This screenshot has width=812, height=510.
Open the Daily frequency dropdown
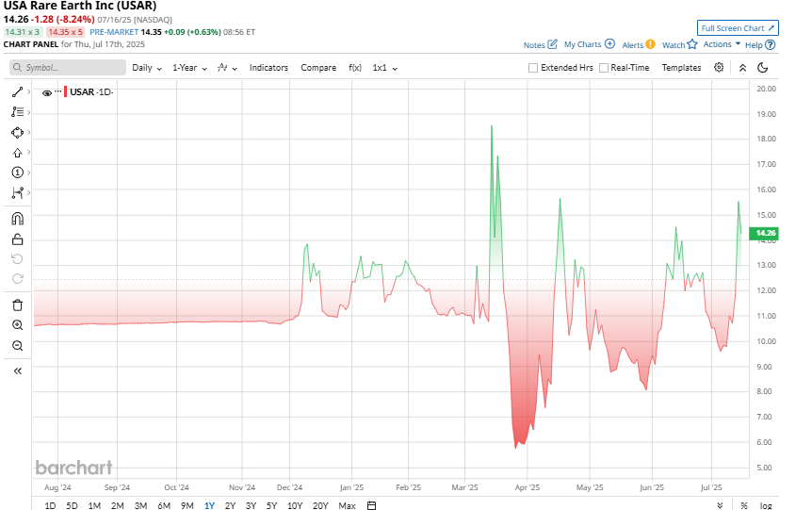coord(147,68)
